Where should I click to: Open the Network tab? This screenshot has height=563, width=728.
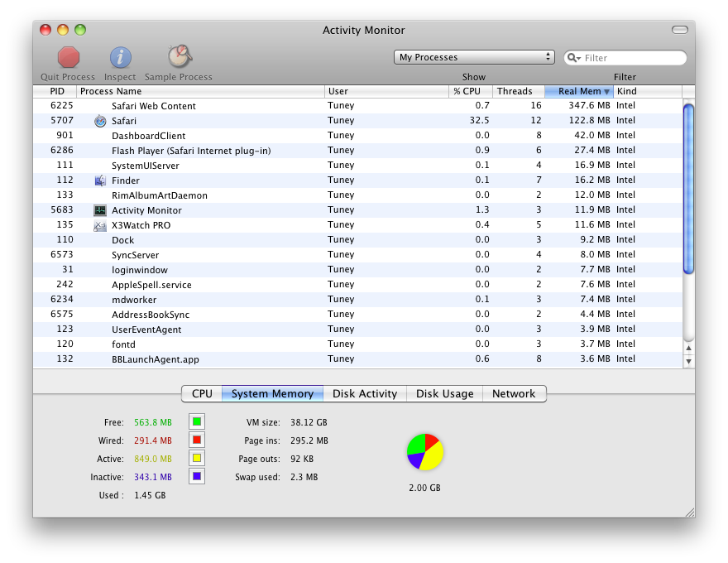pyautogui.click(x=514, y=393)
